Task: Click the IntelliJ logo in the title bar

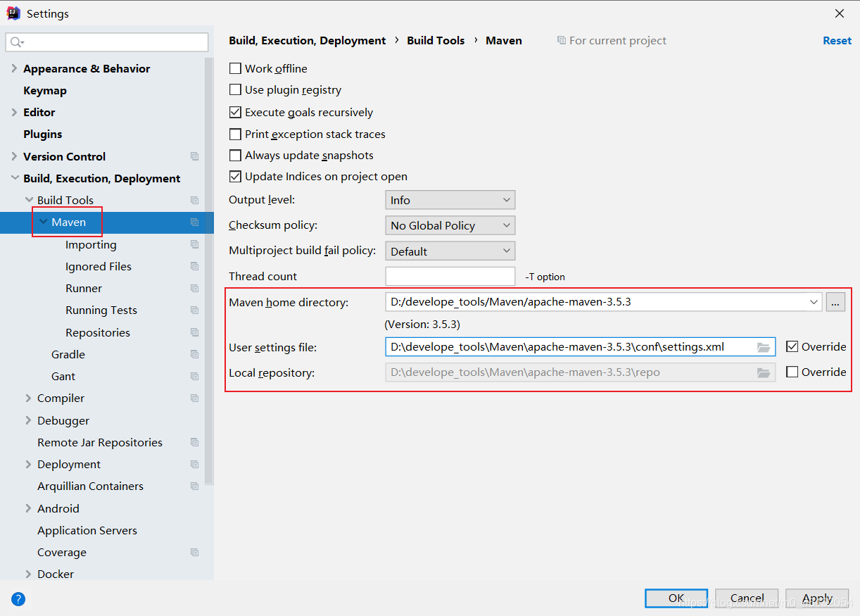Action: tap(13, 13)
